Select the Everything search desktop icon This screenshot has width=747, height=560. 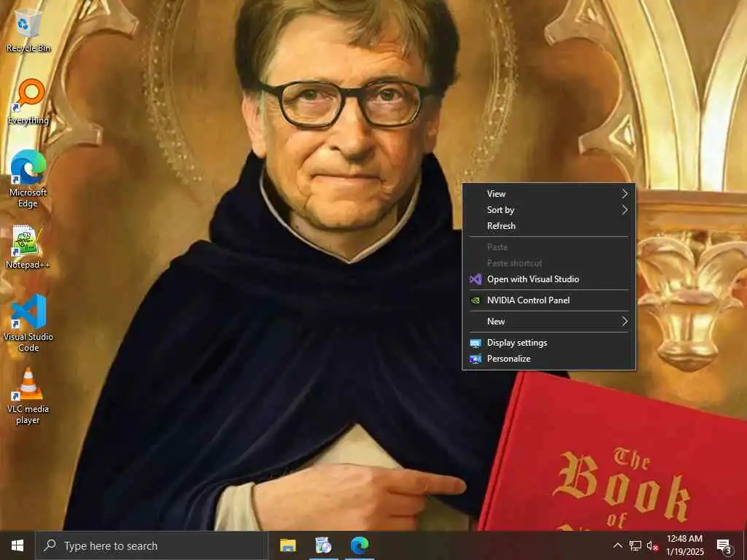(x=28, y=102)
